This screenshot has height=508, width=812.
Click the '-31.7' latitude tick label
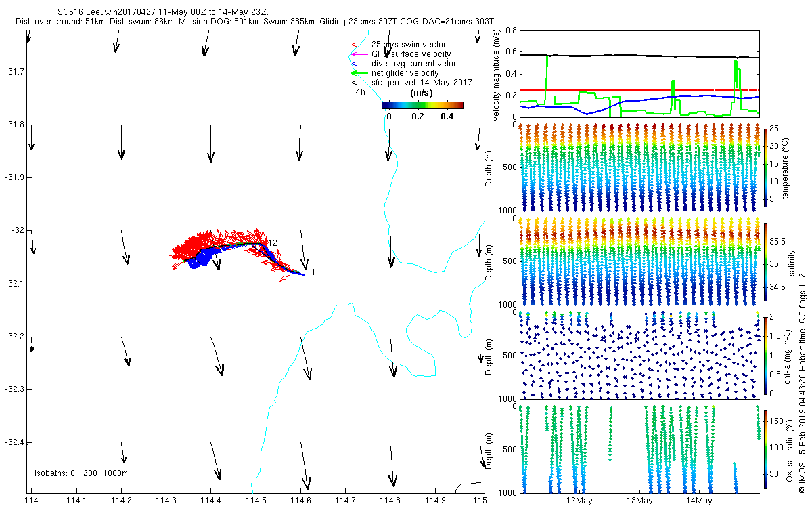pos(14,72)
